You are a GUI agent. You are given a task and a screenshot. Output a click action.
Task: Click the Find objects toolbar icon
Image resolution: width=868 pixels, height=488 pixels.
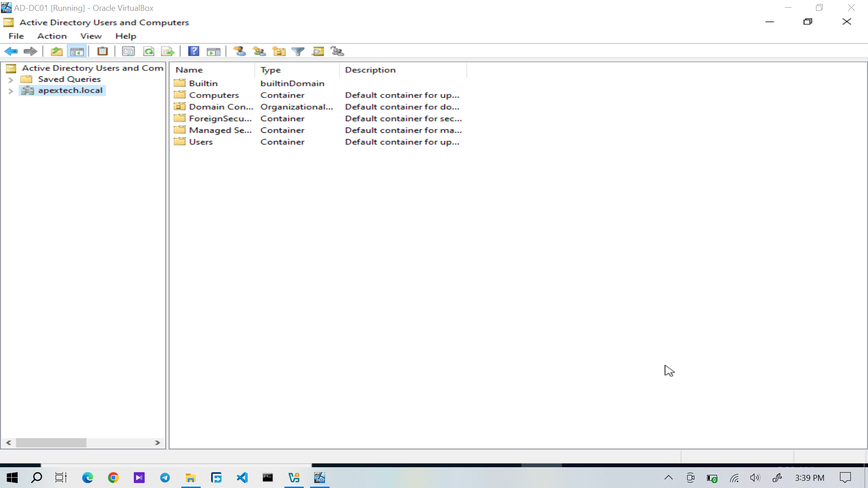[x=318, y=52]
